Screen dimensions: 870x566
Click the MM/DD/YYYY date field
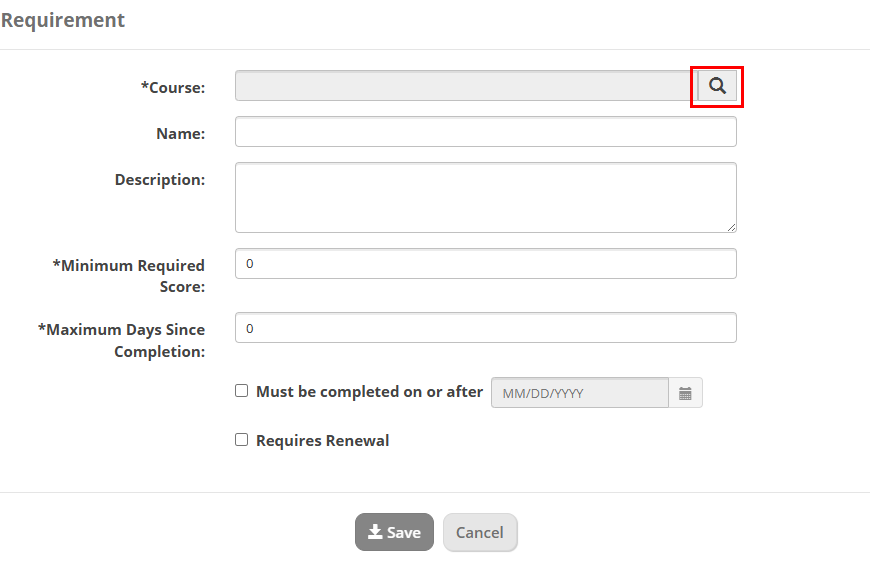580,393
